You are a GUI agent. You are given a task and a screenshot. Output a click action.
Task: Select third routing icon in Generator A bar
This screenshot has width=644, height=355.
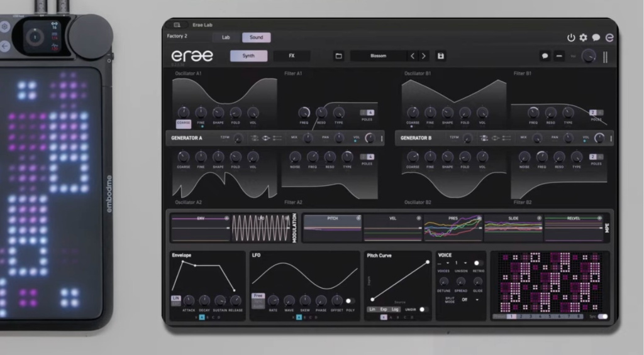click(x=277, y=138)
